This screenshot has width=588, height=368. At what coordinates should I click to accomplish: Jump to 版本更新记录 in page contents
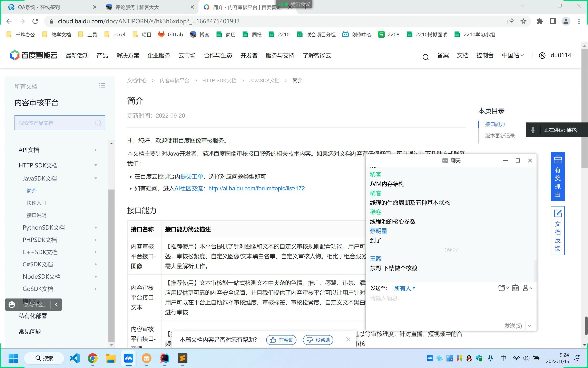(x=500, y=136)
